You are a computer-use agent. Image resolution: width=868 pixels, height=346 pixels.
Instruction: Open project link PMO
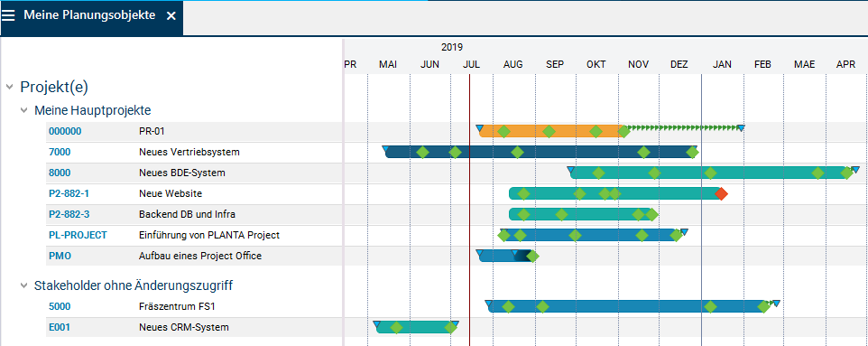click(x=60, y=257)
